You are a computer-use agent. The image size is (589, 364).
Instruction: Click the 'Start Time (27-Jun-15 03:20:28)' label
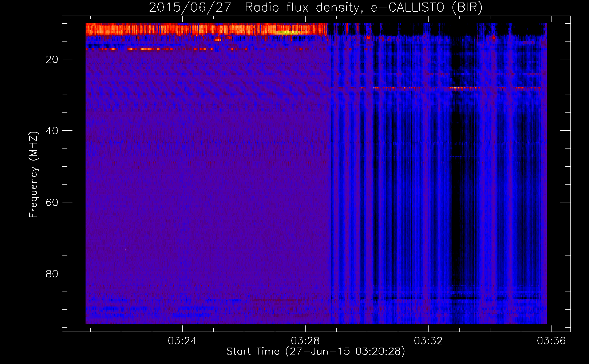coord(316,352)
